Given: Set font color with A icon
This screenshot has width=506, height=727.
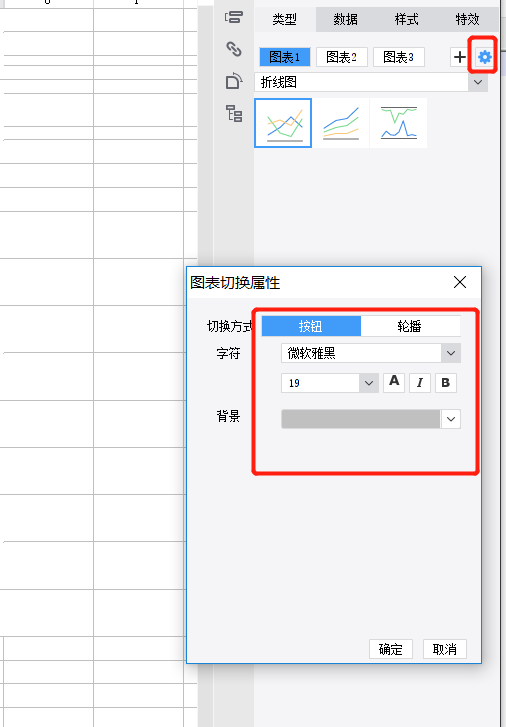Looking at the screenshot, I should (394, 383).
